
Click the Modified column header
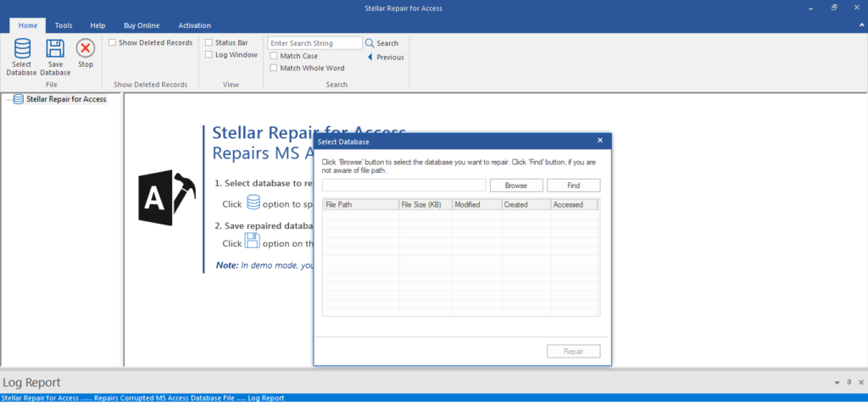[477, 205]
